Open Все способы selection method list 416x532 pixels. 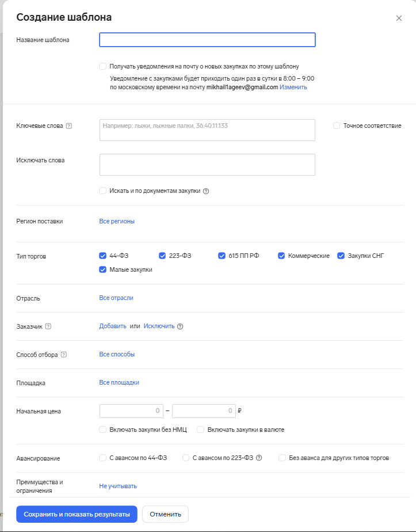point(117,354)
